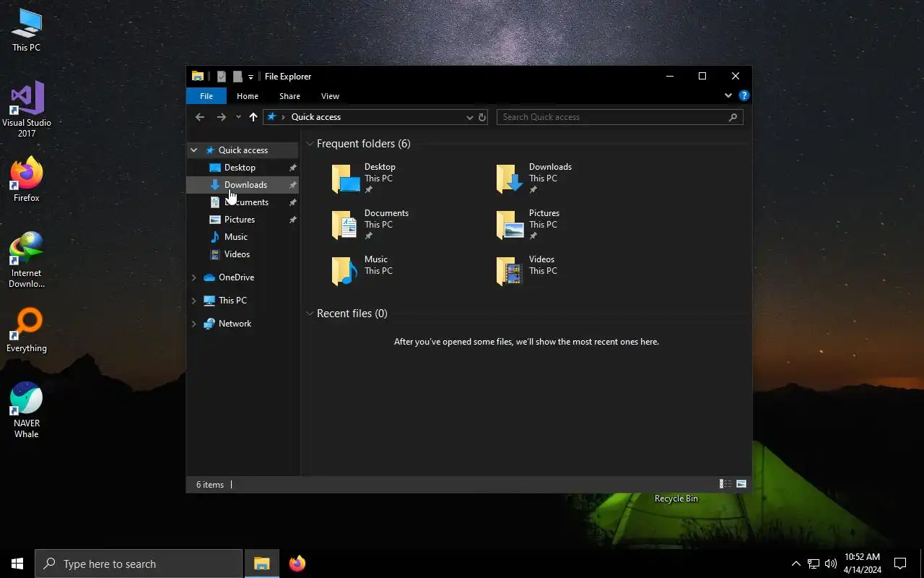The width and height of the screenshot is (924, 578).
Task: Switch to the View ribbon tab
Action: tap(330, 96)
